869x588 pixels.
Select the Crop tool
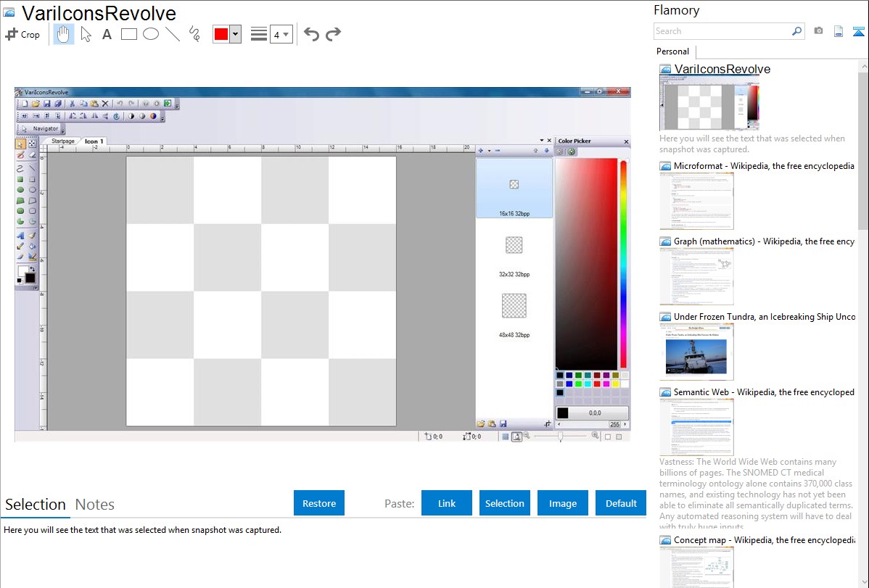pyautogui.click(x=22, y=34)
